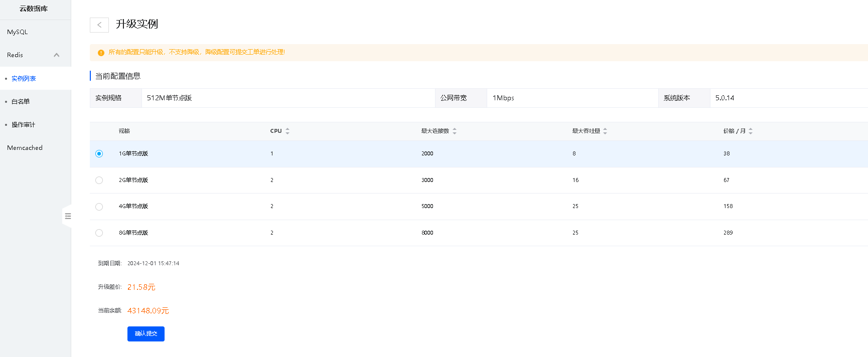Collapse the sidebar with the hamburger handle
The image size is (868, 357).
pos(68,216)
